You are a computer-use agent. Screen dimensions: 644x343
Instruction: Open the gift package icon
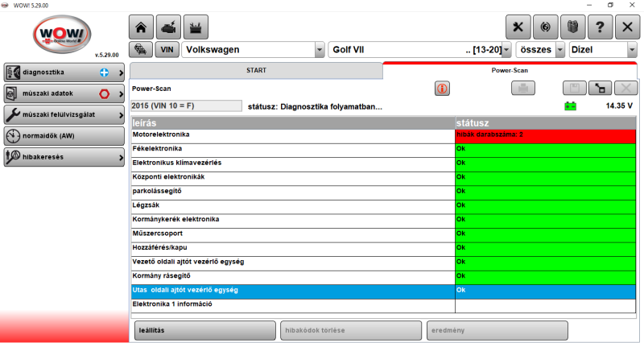(x=572, y=27)
